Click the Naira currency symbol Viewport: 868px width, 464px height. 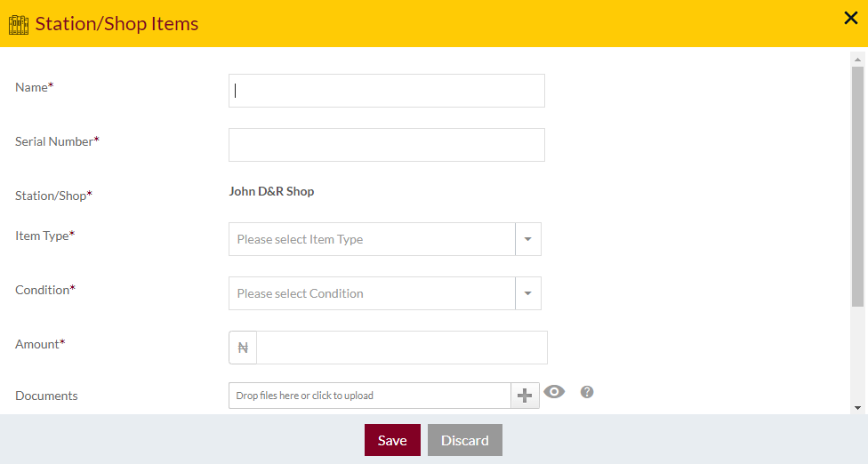[x=243, y=348]
